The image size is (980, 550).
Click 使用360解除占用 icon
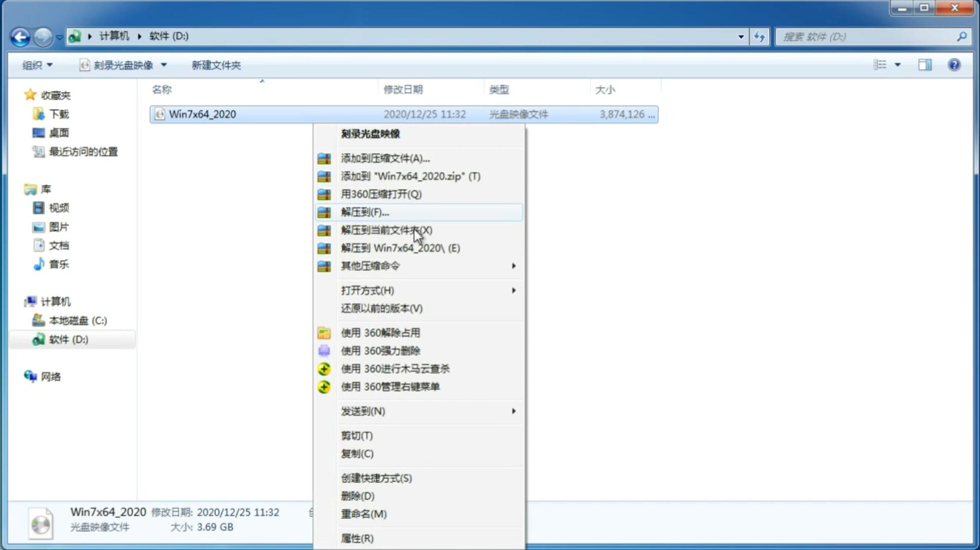click(324, 332)
